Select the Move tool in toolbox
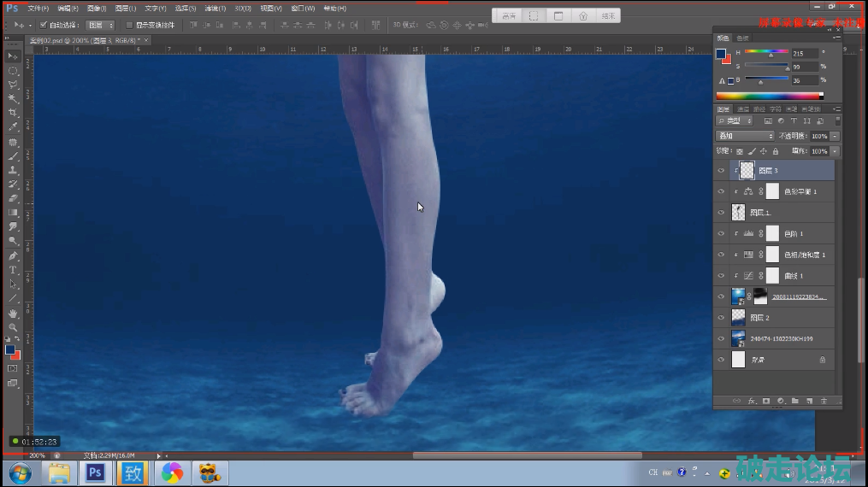Image resolution: width=868 pixels, height=487 pixels. (13, 56)
